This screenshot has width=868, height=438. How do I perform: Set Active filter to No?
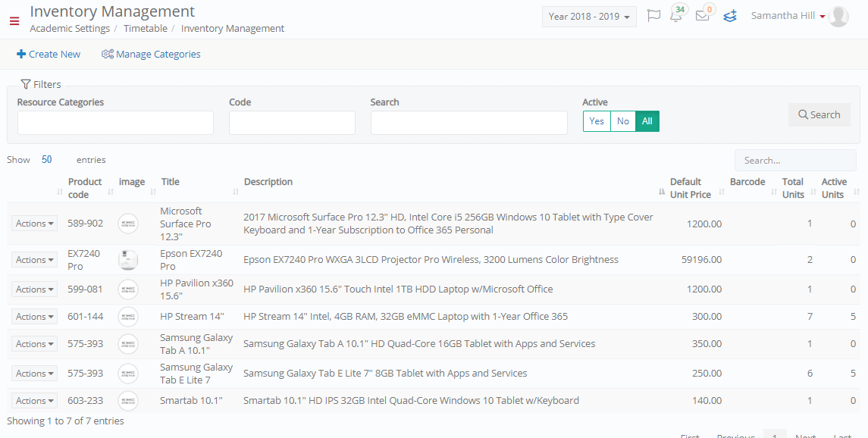click(623, 121)
